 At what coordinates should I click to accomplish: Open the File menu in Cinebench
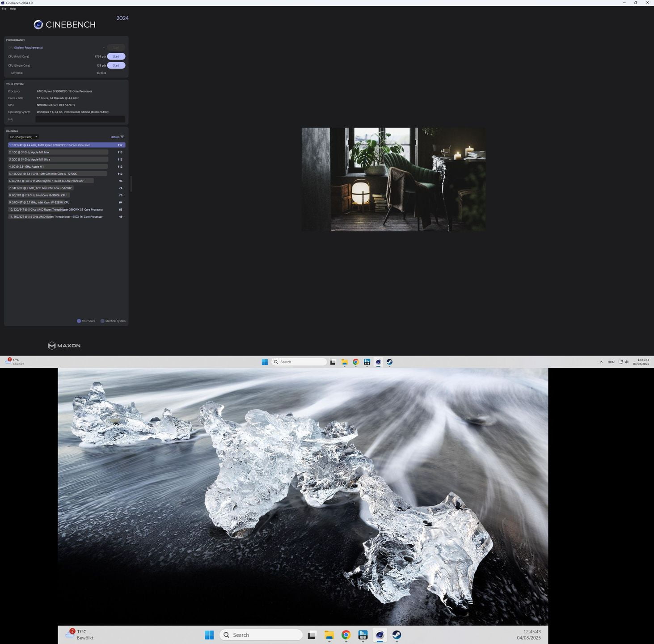click(x=4, y=8)
